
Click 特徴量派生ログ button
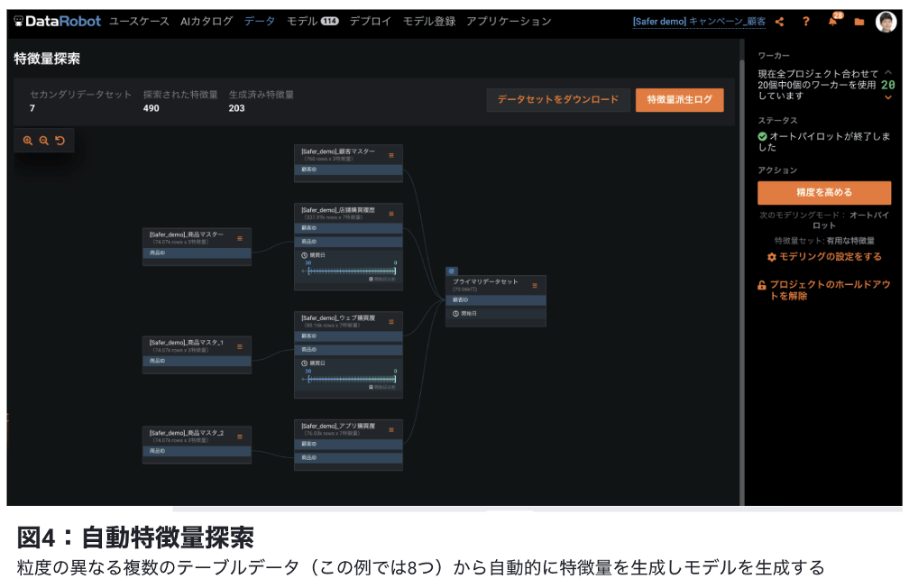[679, 100]
